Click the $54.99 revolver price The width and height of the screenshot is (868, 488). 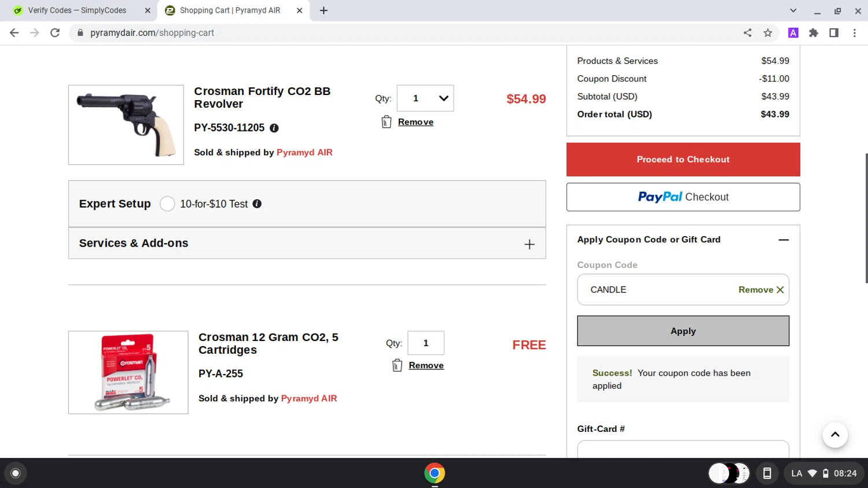click(x=526, y=99)
